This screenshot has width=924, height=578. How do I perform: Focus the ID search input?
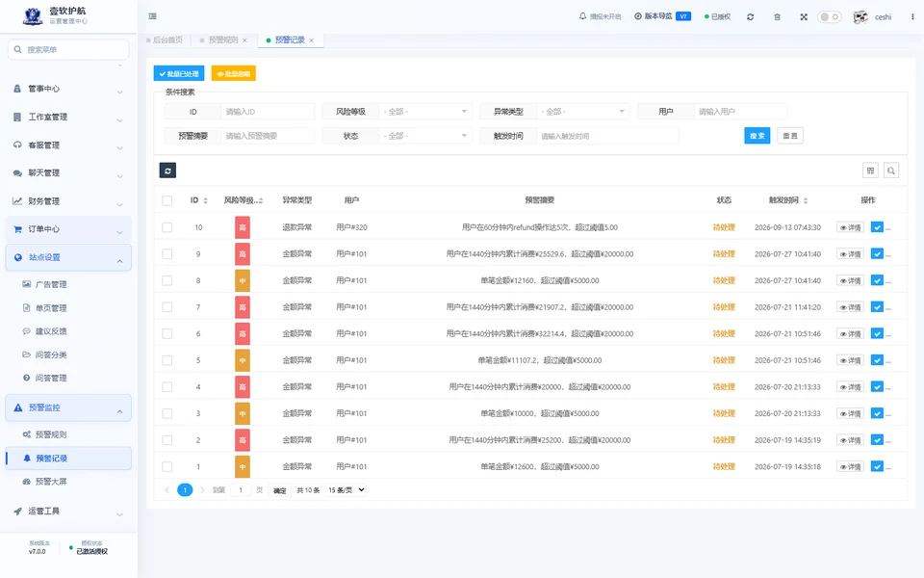[x=268, y=112]
